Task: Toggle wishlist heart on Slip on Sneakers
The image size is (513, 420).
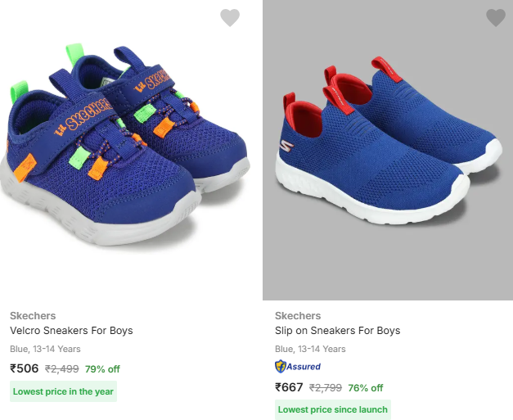Action: tap(496, 18)
